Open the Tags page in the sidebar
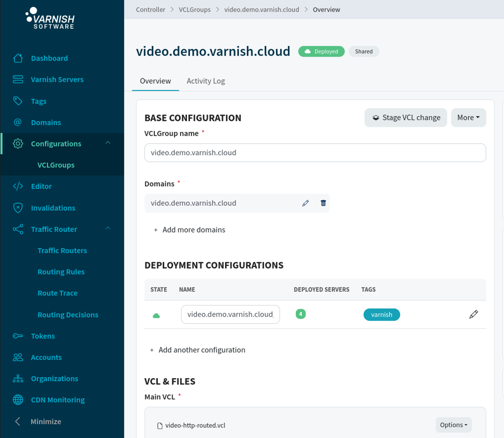The width and height of the screenshot is (504, 438). point(39,101)
